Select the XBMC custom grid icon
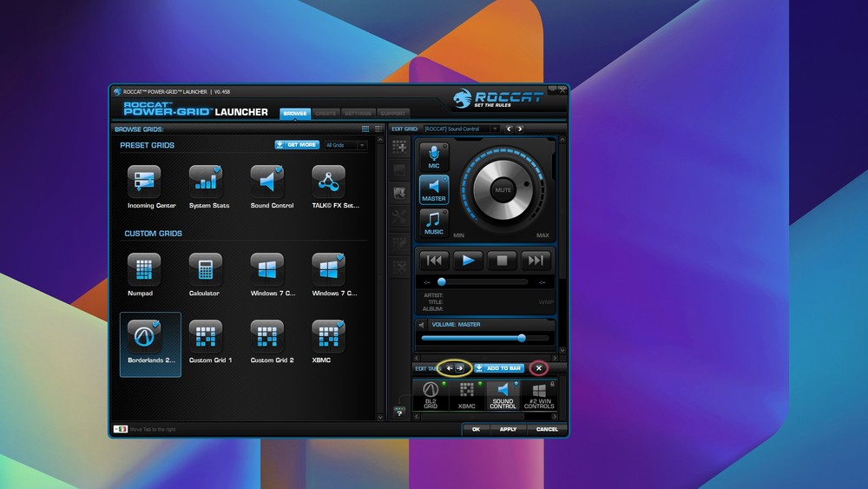This screenshot has height=489, width=868. (328, 336)
